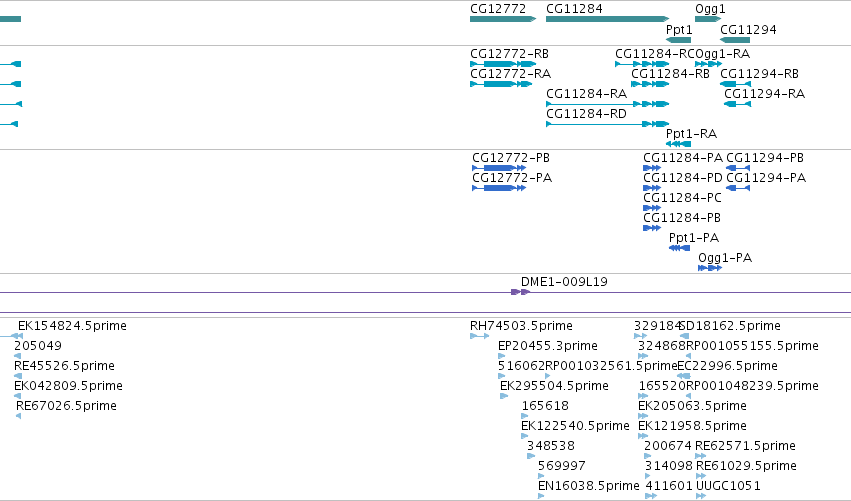Click the EK122540.5prime EST arrow
The width and height of the screenshot is (851, 501).
click(525, 436)
